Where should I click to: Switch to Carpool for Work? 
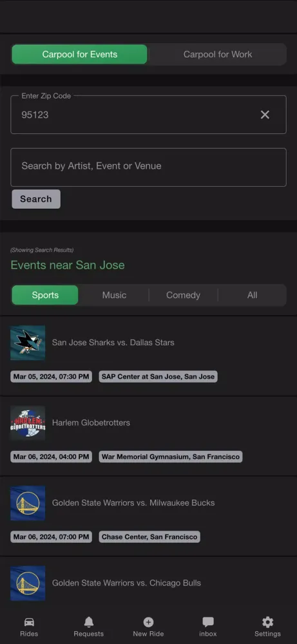coord(217,54)
